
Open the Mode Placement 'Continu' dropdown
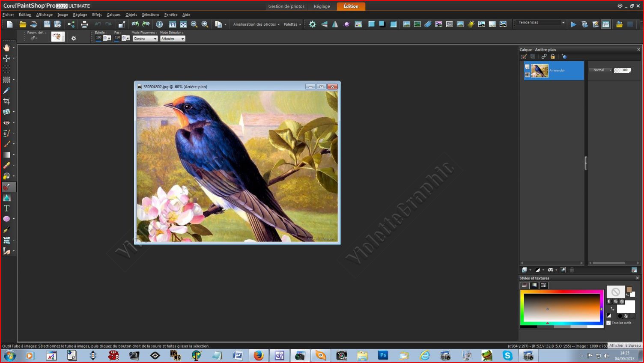click(145, 39)
